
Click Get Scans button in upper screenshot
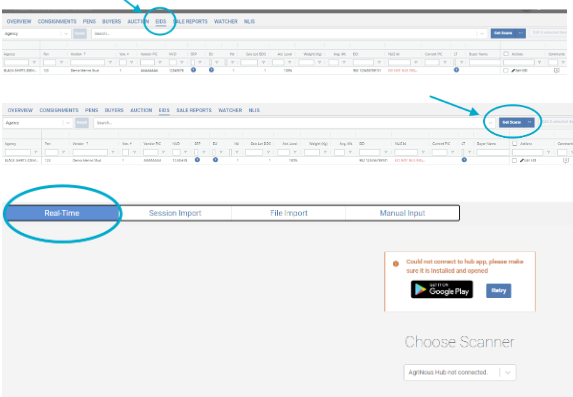[503, 33]
